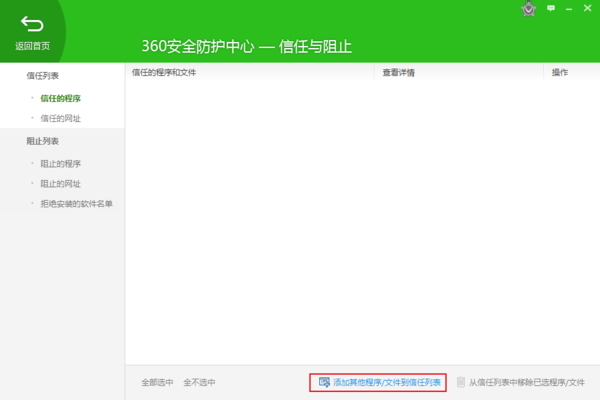This screenshot has height=400, width=600.
Task: Open 阻止的程序 list
Action: 60,163
